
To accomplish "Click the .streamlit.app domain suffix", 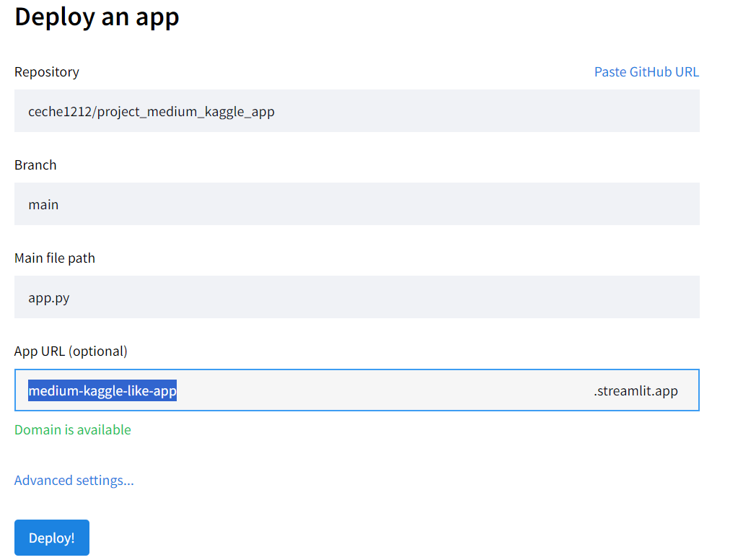I will pos(636,391).
